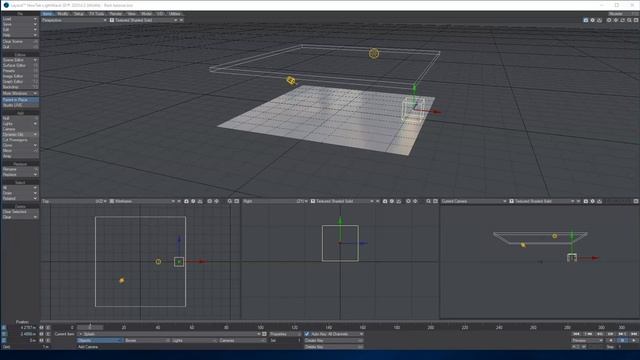Open the Load dropdown in File section
Image resolution: width=640 pixels, height=360 pixels.
(x=20, y=19)
